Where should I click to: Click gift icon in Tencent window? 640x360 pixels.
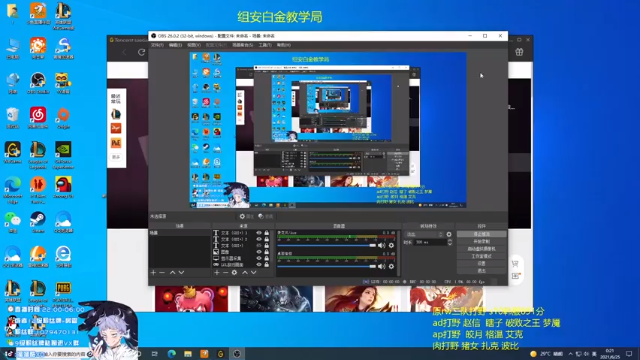[519, 52]
